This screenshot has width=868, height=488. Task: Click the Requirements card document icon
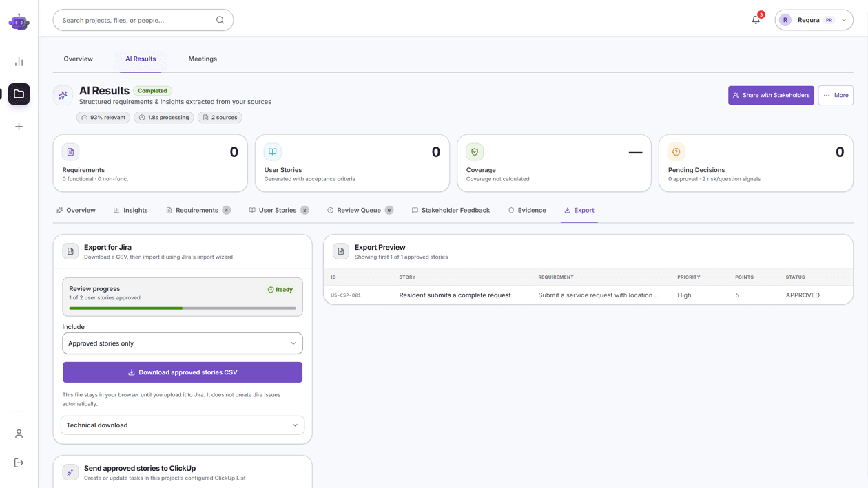(x=71, y=151)
